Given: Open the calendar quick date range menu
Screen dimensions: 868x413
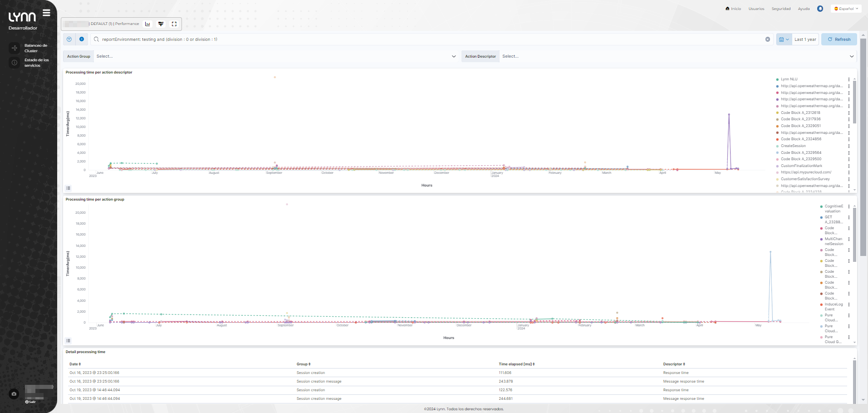Looking at the screenshot, I should (x=784, y=39).
